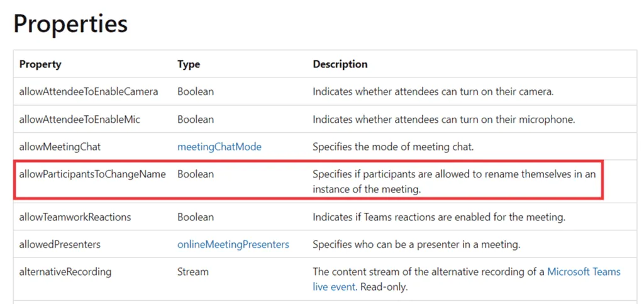Click the Property column header
Screen dimensions: 644x304
(x=40, y=64)
